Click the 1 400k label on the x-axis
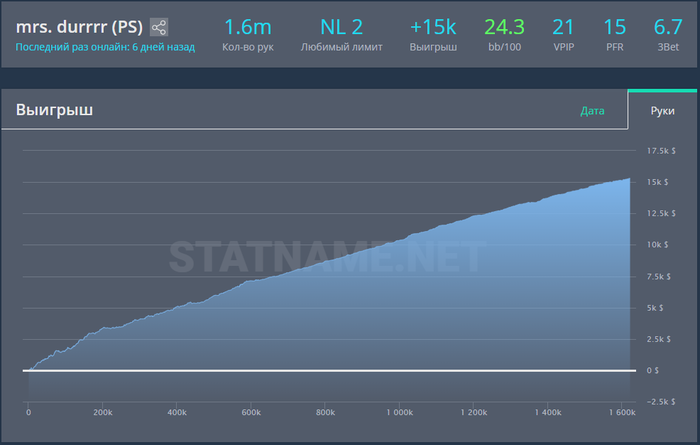This screenshot has width=700, height=445. [x=547, y=411]
